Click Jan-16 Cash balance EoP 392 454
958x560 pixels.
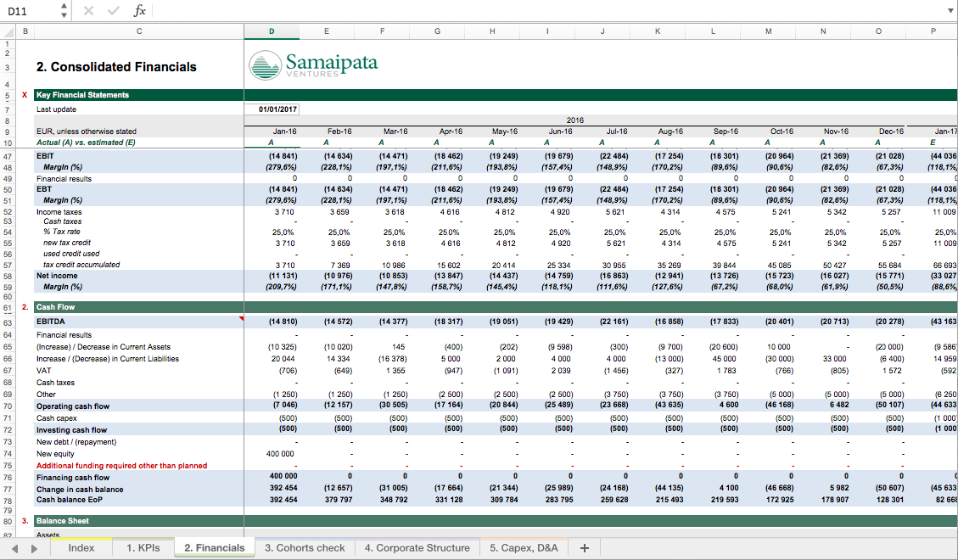tap(283, 500)
